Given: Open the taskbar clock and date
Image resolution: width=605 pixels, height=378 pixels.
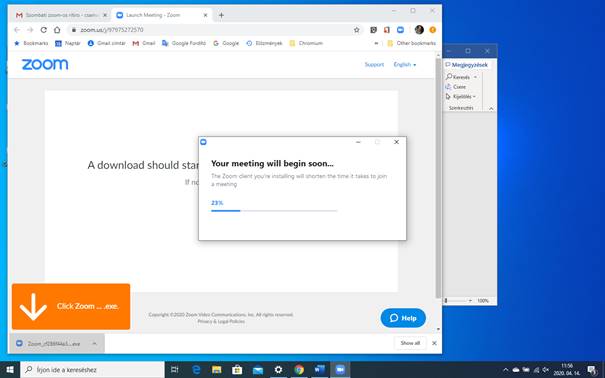Looking at the screenshot, I should pyautogui.click(x=567, y=370).
